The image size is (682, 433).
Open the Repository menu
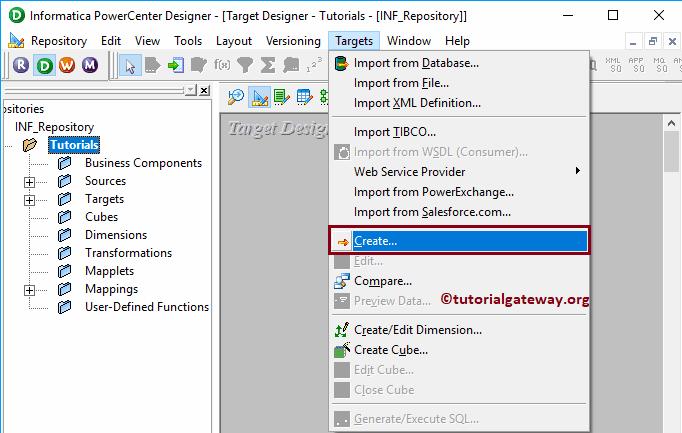pos(59,41)
